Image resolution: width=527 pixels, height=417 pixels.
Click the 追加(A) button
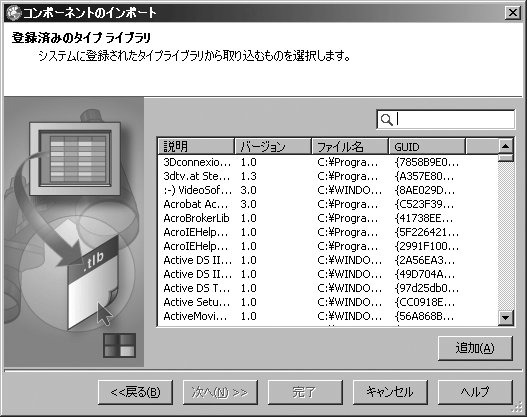pyautogui.click(x=475, y=348)
